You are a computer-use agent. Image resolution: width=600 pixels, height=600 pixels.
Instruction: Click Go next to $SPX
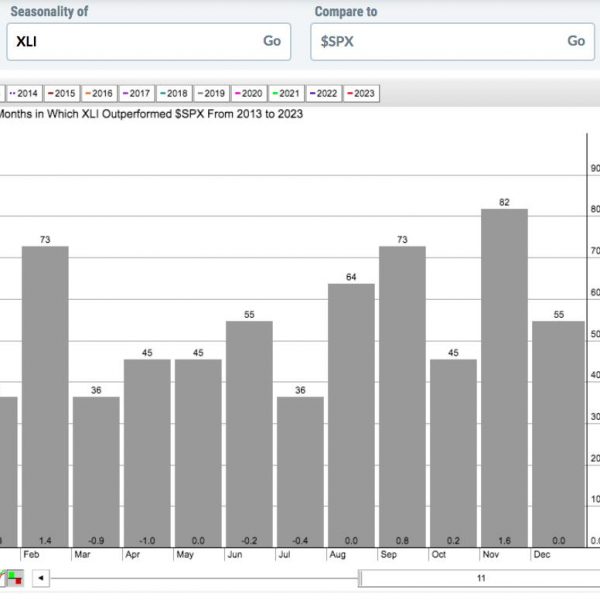coord(576,41)
